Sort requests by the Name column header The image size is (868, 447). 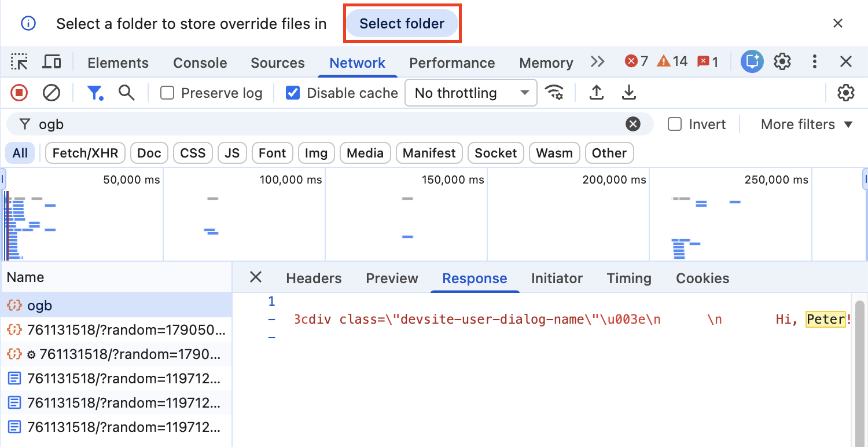pyautogui.click(x=116, y=277)
